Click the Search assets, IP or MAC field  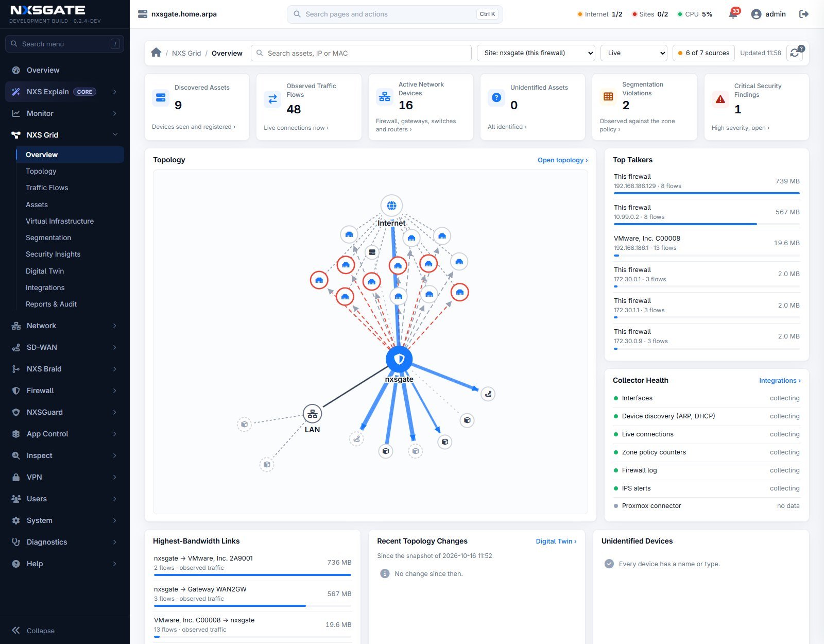click(x=361, y=53)
